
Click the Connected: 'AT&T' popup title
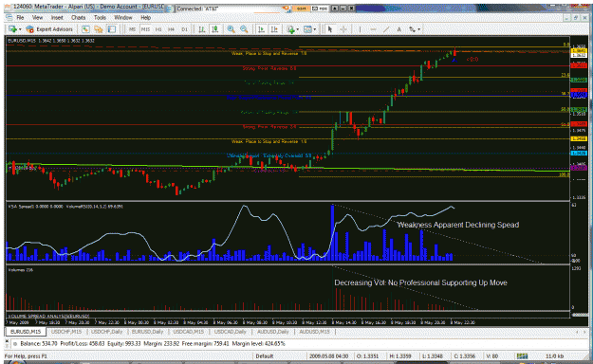[197, 9]
